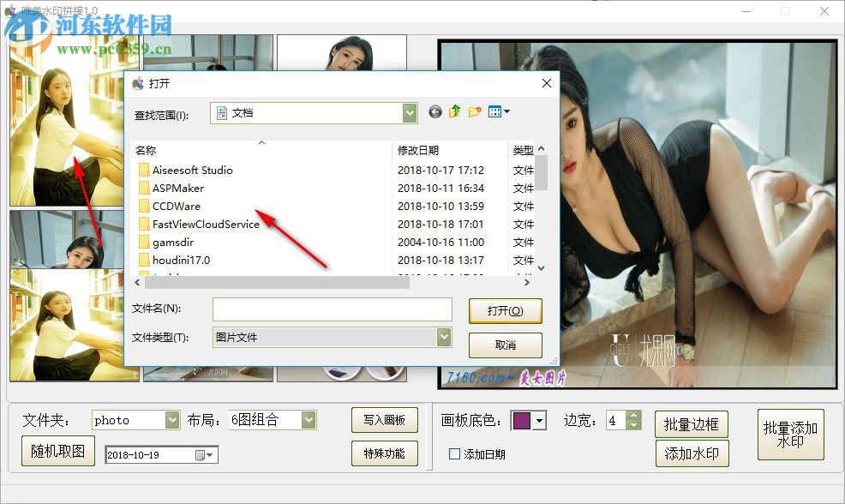This screenshot has width=845, height=504.
Task: Pick the purple 画板底色 swatch
Action: 522,421
